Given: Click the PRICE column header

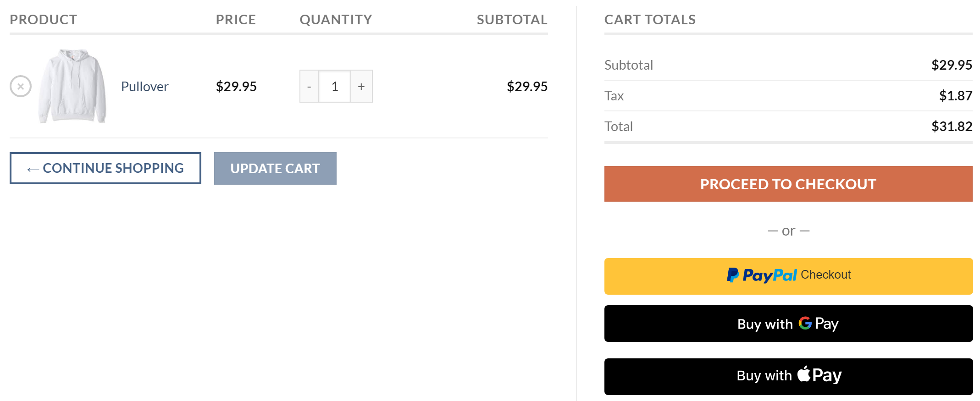Looking at the screenshot, I should pos(236,20).
